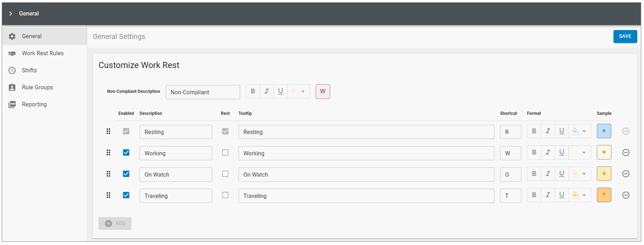Expand the General header chevron

(11, 13)
